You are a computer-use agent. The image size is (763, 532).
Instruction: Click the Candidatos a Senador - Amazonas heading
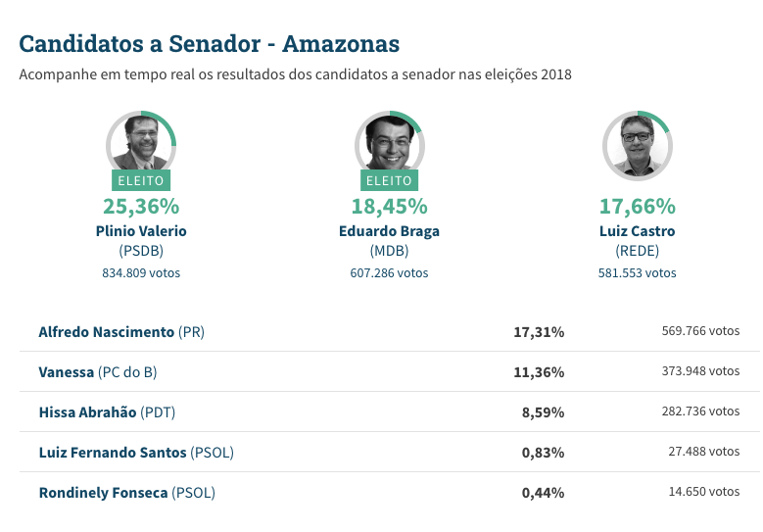point(210,44)
